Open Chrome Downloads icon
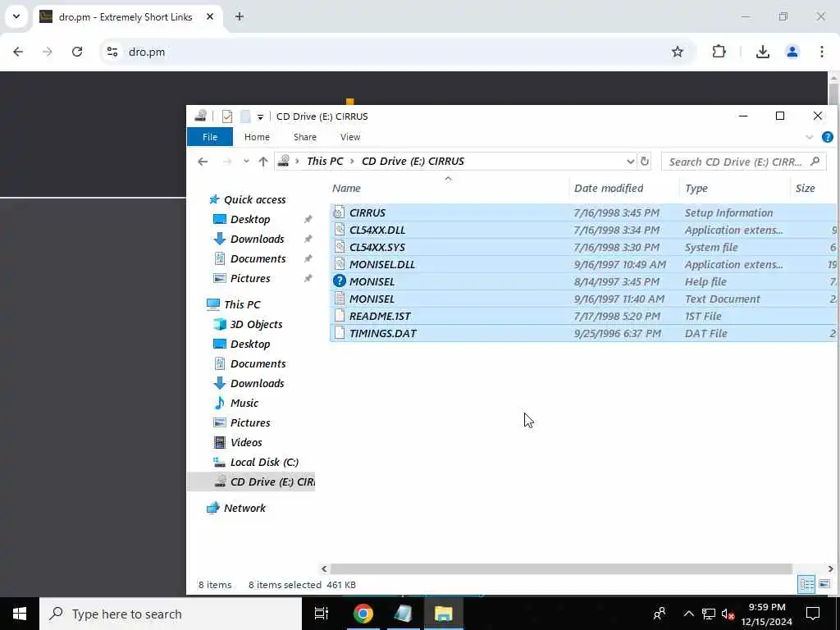The width and height of the screenshot is (840, 630). (763, 52)
